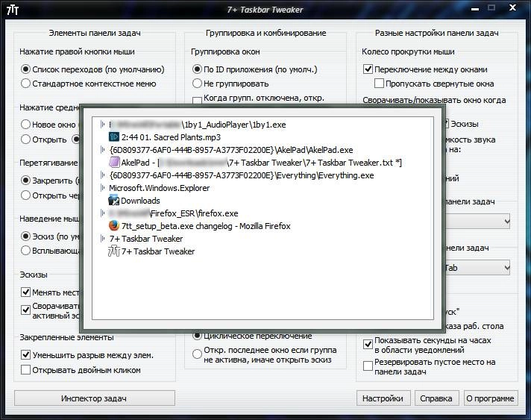The width and height of the screenshot is (531, 420).
Task: Select 2:44 01. Sacred Plants.mp3 window entry
Action: click(171, 137)
